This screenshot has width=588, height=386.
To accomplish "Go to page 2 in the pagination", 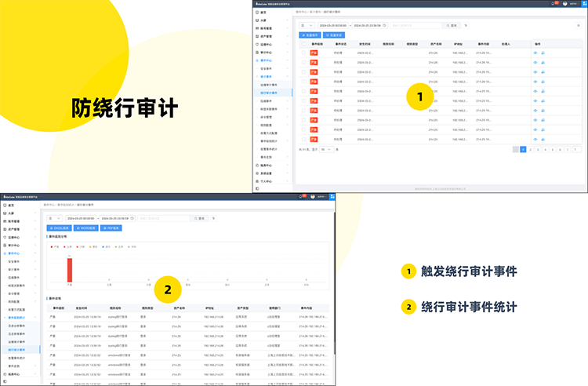I will pos(530,148).
